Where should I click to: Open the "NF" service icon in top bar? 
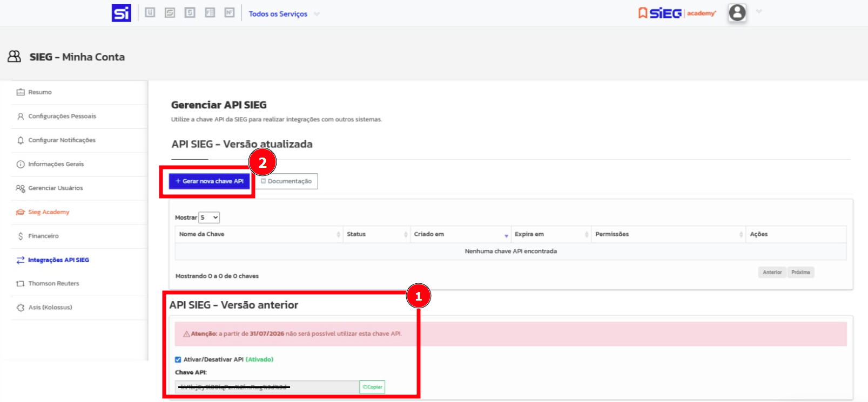[230, 12]
